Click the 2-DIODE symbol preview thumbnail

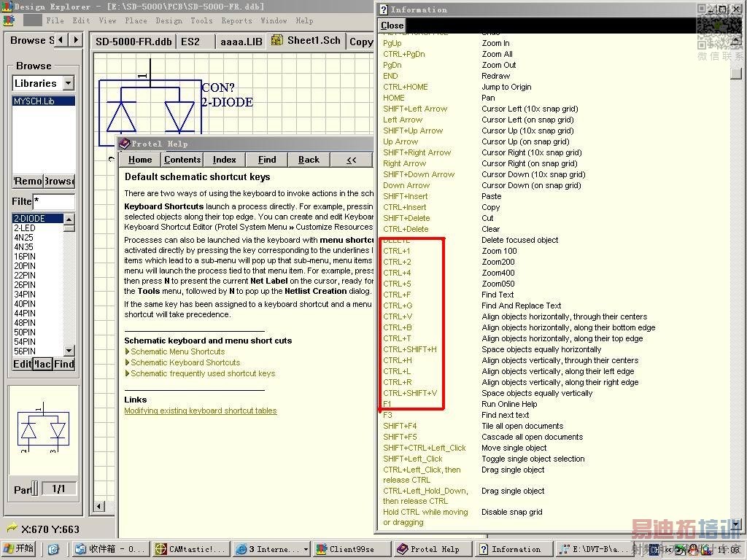tap(43, 430)
